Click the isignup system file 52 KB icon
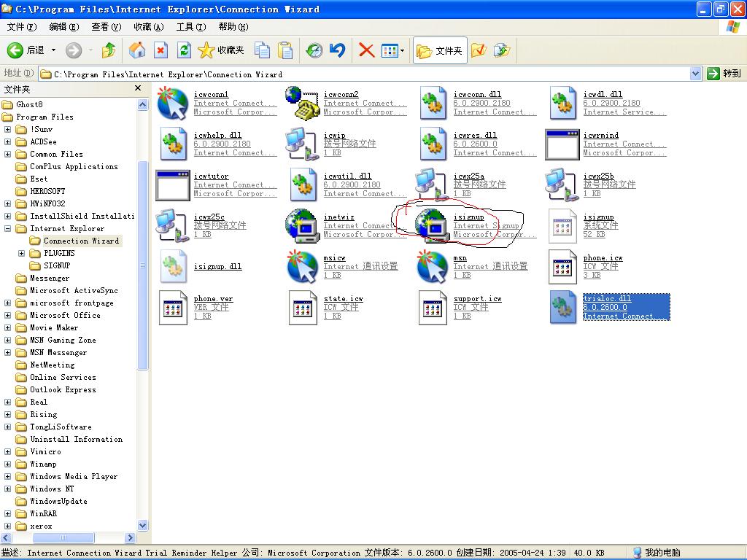747x560 pixels. (x=562, y=226)
